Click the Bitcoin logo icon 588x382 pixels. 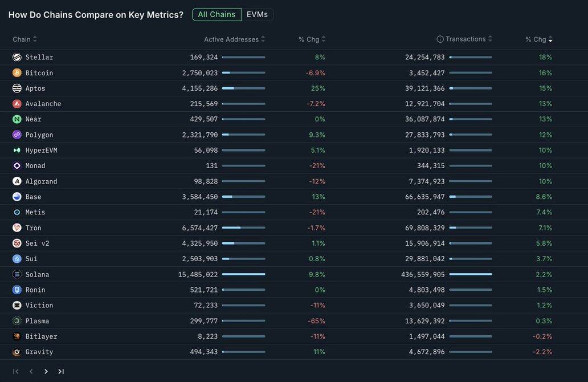17,73
